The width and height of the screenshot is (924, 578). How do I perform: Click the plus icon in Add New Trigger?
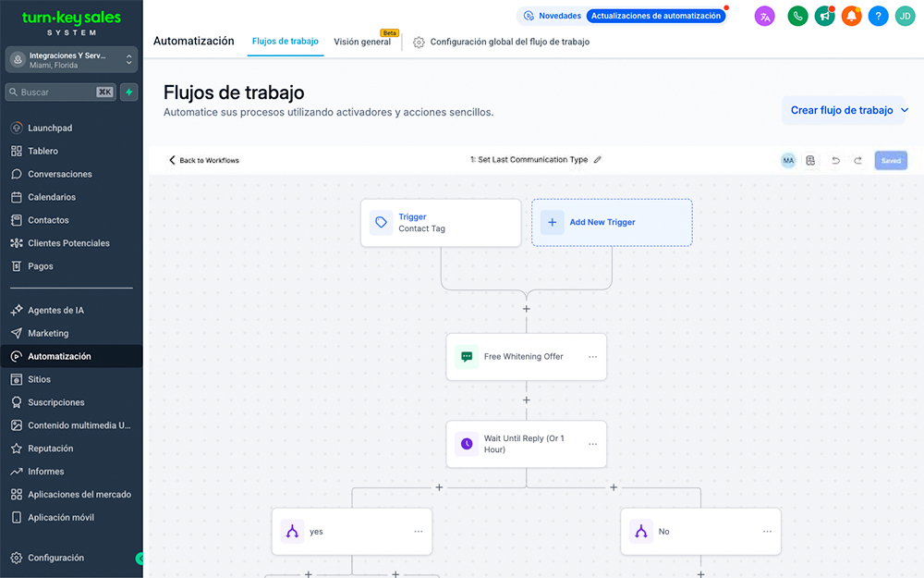tap(553, 222)
